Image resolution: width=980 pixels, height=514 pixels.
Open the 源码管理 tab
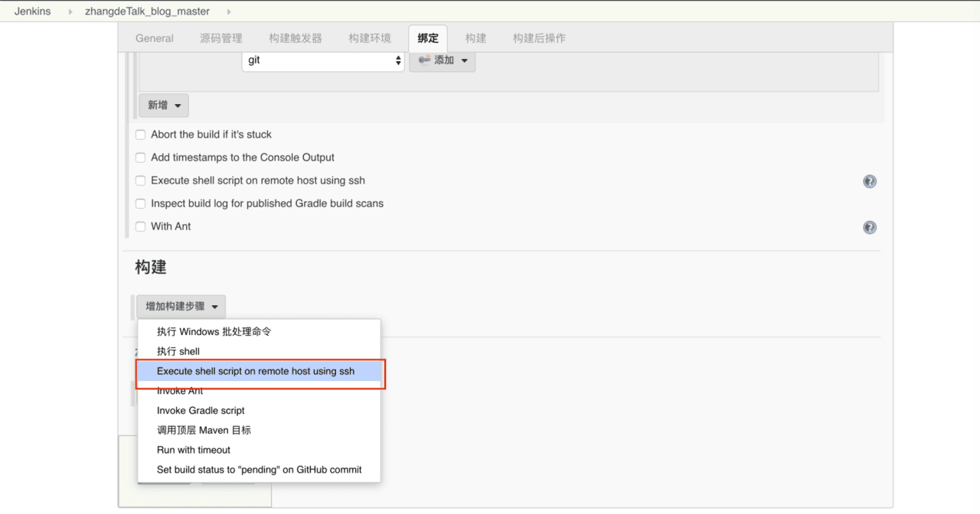point(221,38)
